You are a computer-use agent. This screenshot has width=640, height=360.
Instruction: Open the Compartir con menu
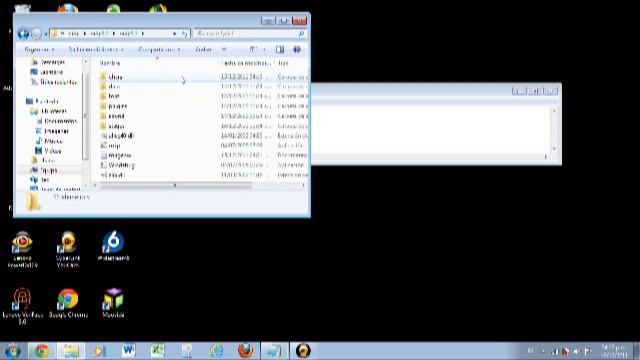point(159,49)
